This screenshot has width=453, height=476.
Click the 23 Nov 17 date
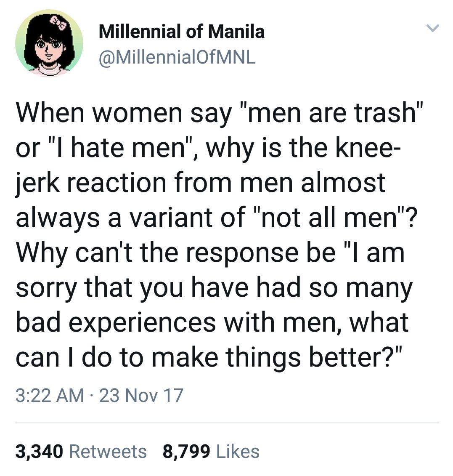pyautogui.click(x=141, y=396)
